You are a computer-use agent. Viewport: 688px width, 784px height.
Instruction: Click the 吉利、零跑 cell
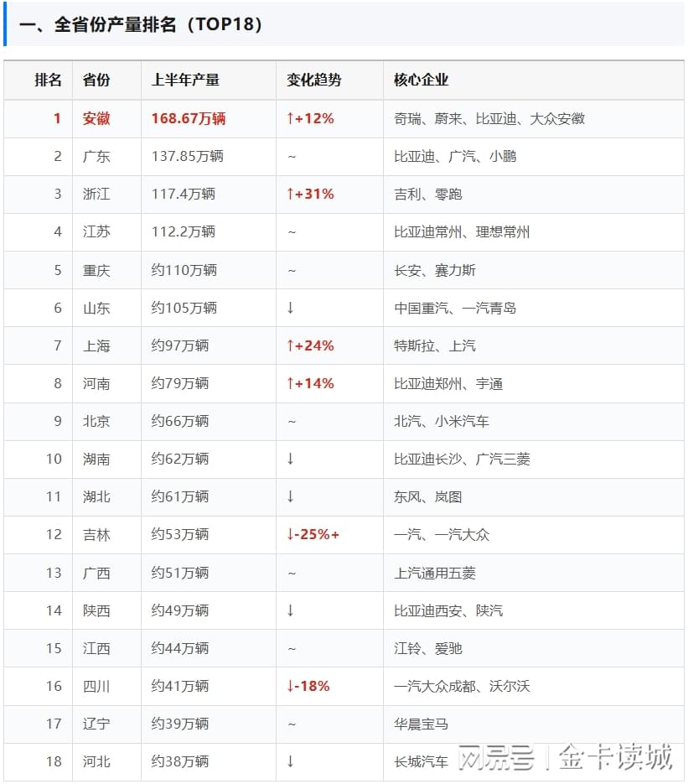[427, 194]
